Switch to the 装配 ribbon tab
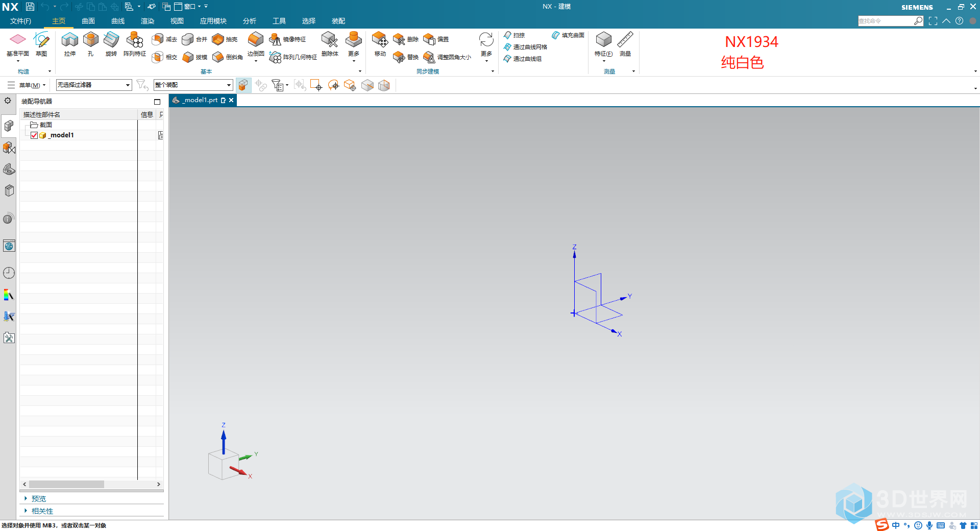Screen dimensions: 980x531 pos(338,21)
